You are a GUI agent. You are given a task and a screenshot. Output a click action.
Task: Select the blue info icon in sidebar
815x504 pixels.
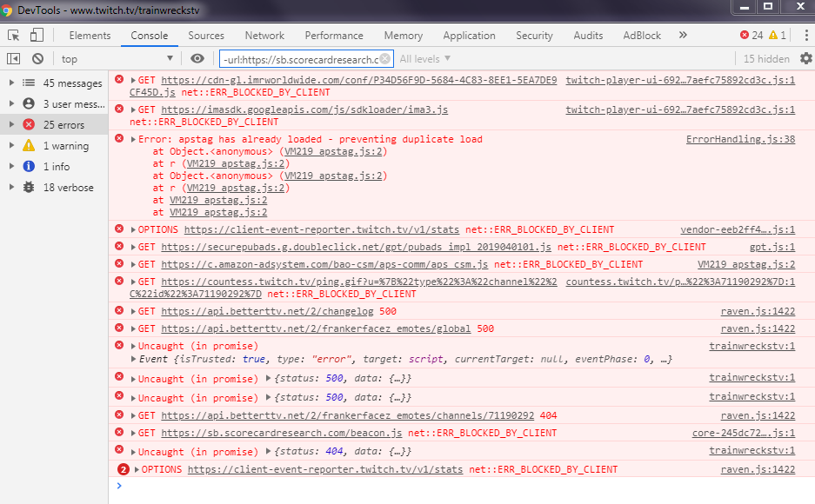pyautogui.click(x=29, y=166)
